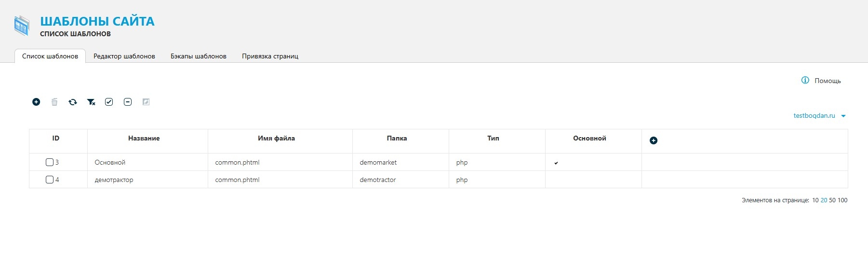Clear filters with the funnel icon

91,102
